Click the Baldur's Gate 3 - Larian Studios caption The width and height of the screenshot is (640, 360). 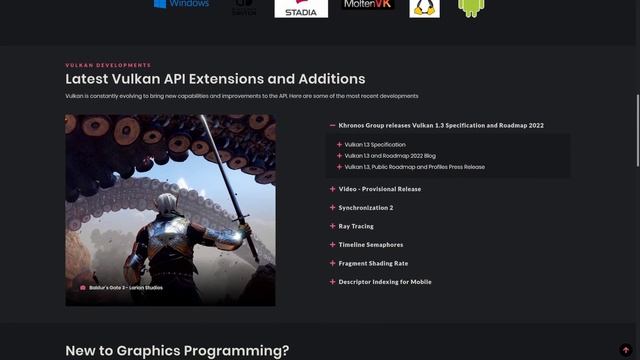pos(126,287)
